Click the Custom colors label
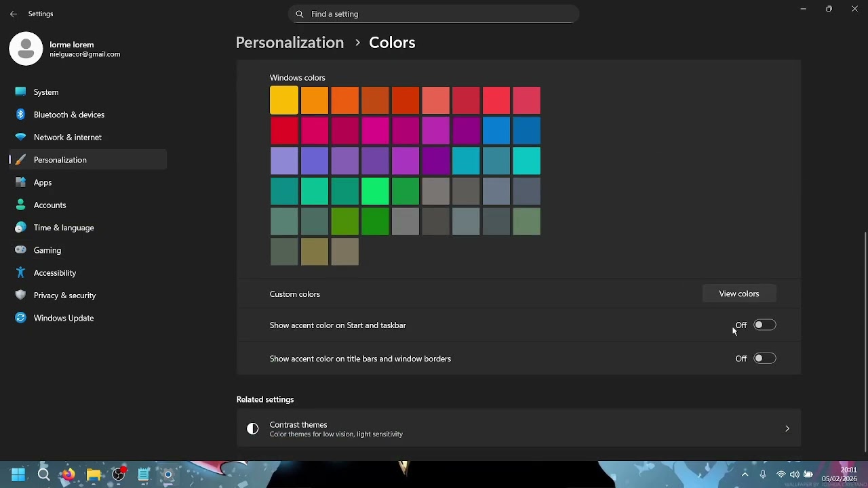Image resolution: width=868 pixels, height=488 pixels. (295, 294)
